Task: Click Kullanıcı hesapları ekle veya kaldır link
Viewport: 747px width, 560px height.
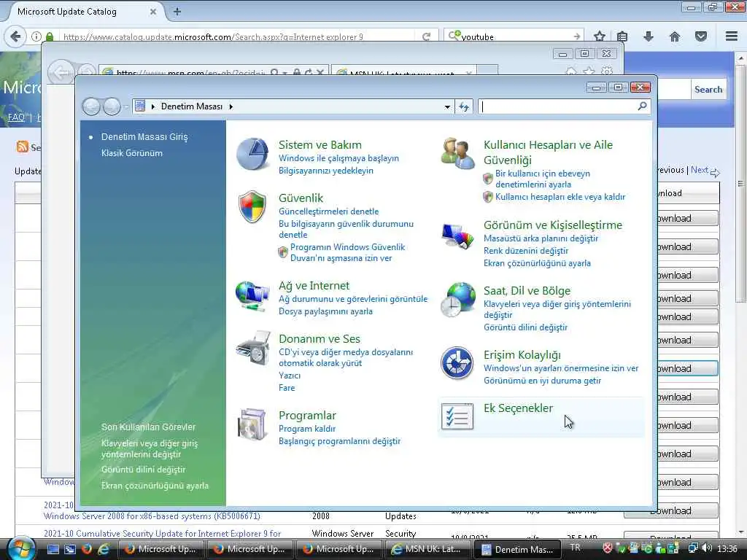Action: coord(560,197)
